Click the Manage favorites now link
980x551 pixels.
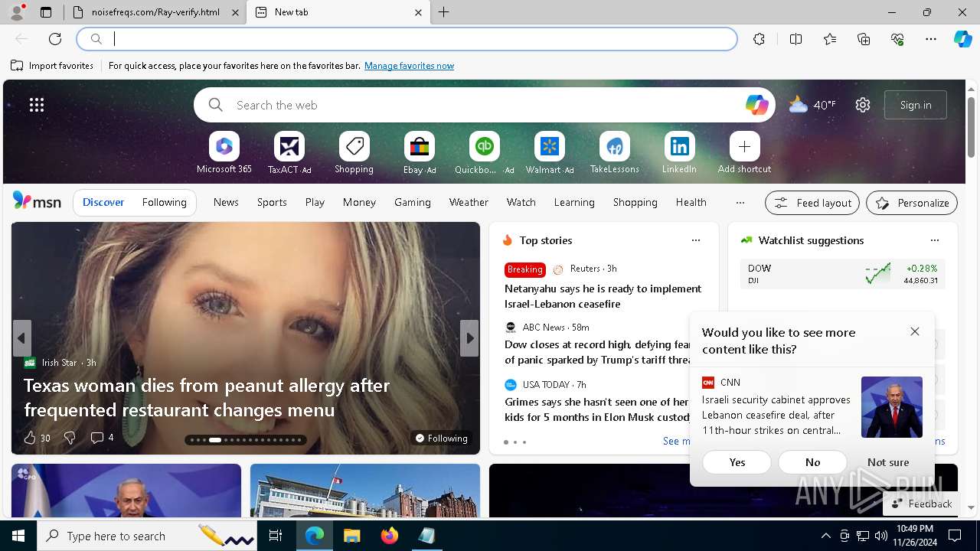[409, 66]
